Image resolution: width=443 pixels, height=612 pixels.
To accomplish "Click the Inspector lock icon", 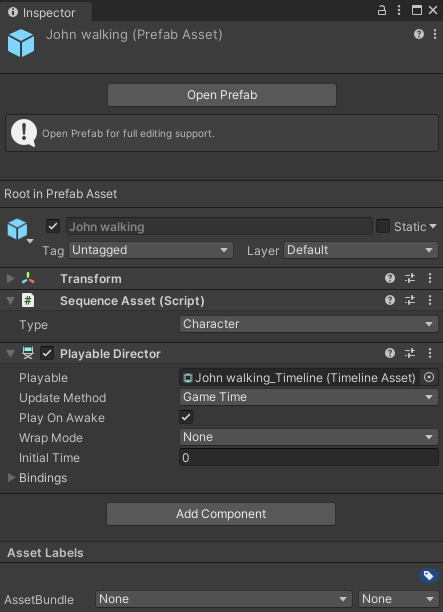I will tap(382, 10).
